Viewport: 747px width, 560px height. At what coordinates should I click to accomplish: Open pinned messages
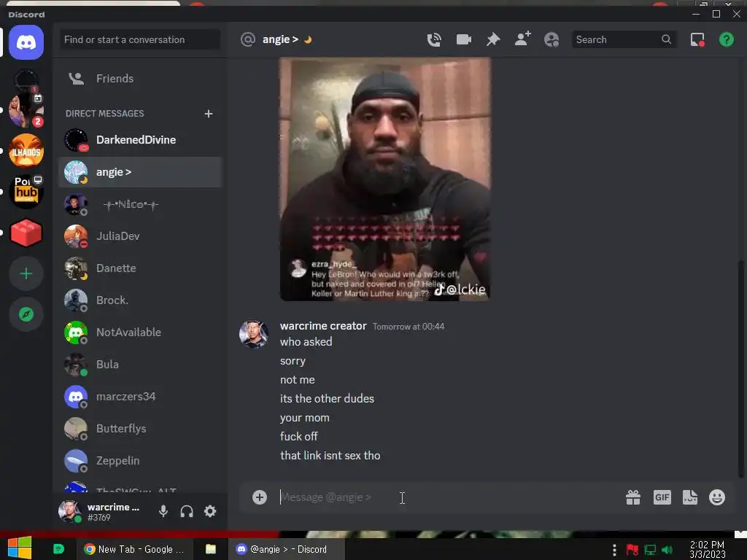[x=493, y=39]
